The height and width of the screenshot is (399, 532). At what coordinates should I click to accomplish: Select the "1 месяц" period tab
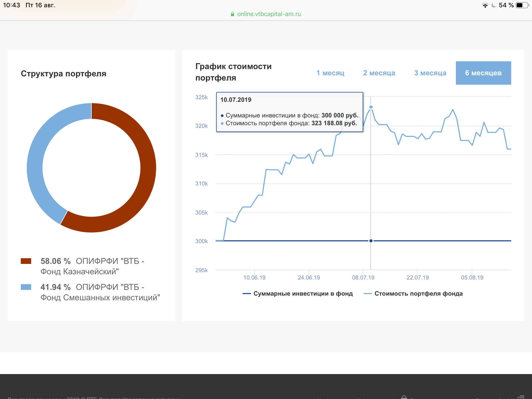pyautogui.click(x=330, y=73)
